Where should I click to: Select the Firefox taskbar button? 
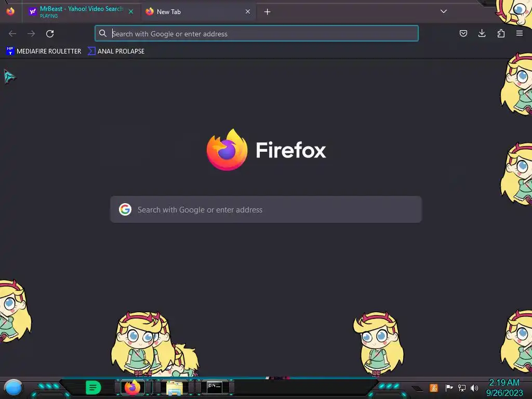132,388
